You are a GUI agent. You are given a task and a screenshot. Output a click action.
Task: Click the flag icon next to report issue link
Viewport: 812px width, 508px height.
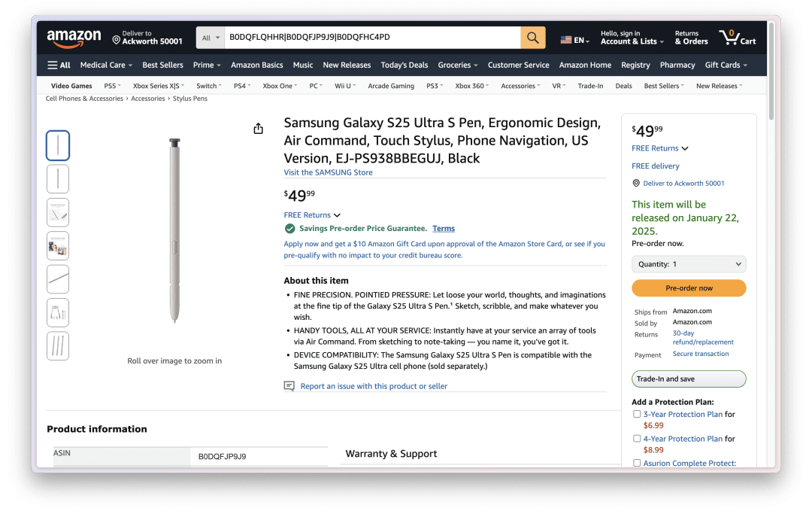(x=289, y=385)
